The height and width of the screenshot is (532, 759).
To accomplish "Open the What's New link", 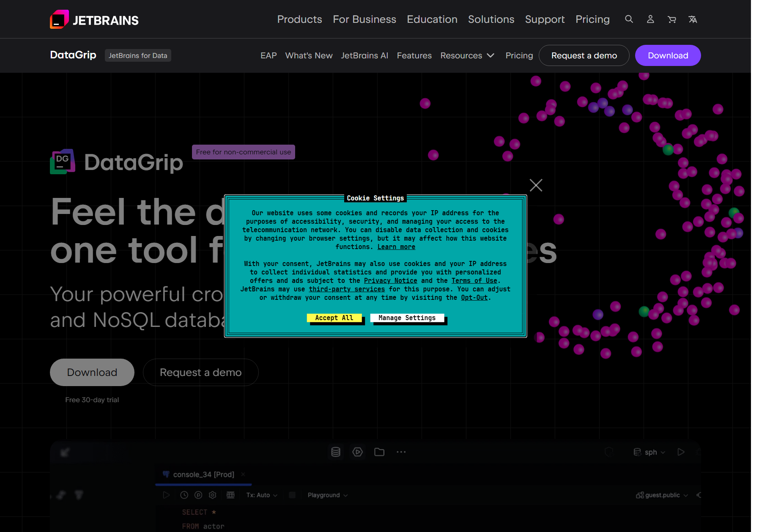I will (x=309, y=55).
